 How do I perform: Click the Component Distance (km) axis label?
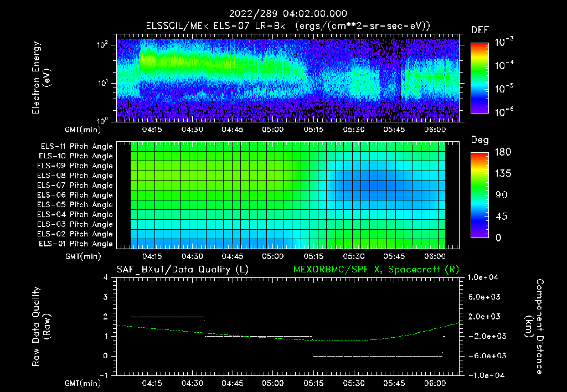point(534,327)
